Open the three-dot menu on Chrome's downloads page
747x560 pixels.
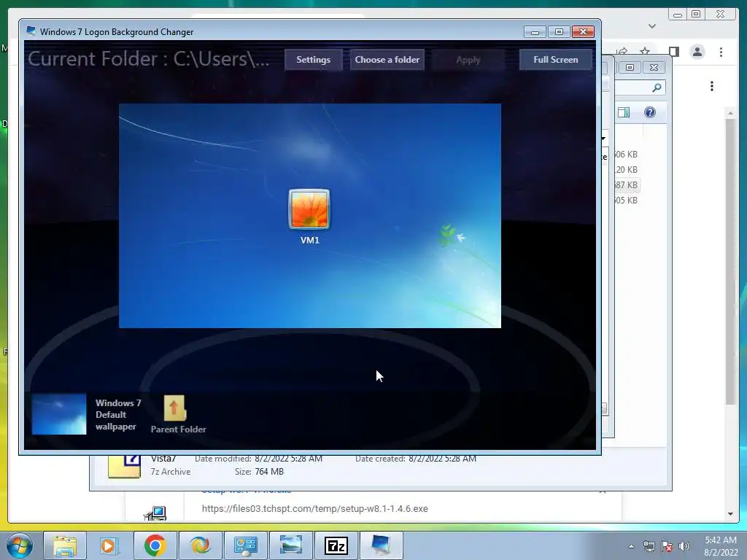[x=712, y=86]
